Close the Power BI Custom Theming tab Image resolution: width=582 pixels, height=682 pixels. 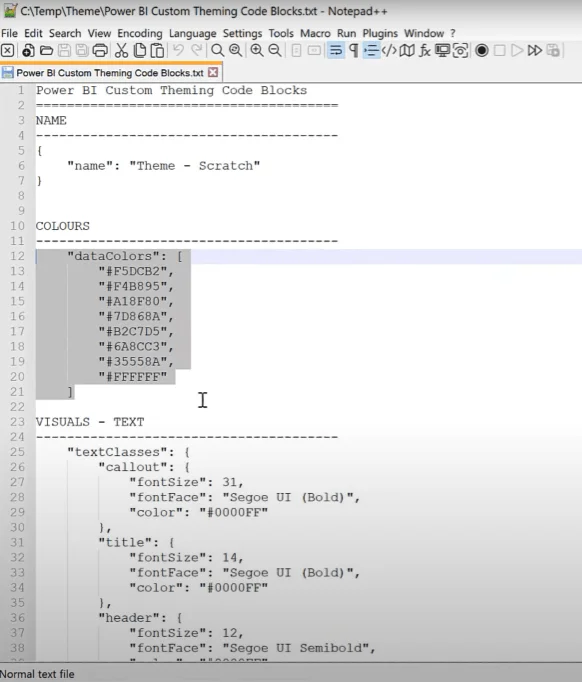coord(213,72)
